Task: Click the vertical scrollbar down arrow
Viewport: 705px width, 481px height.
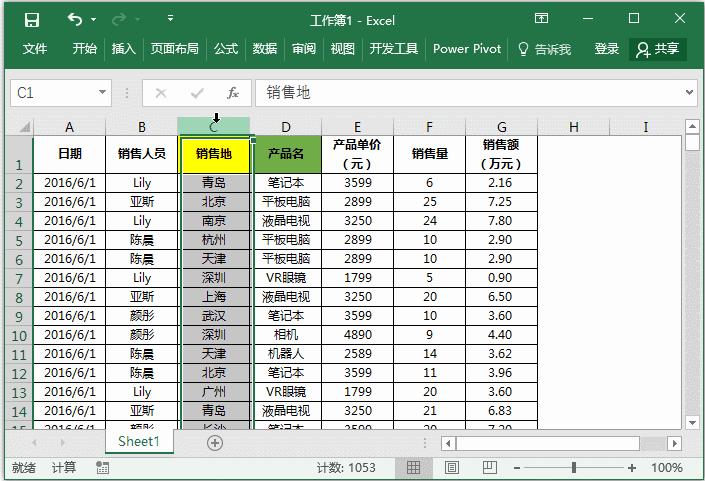Action: coord(692,423)
